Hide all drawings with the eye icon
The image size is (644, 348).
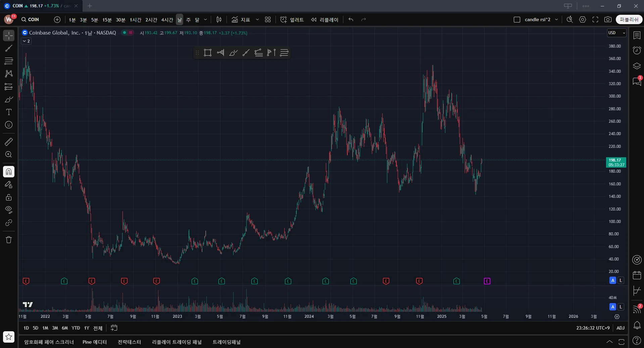coord(9,210)
